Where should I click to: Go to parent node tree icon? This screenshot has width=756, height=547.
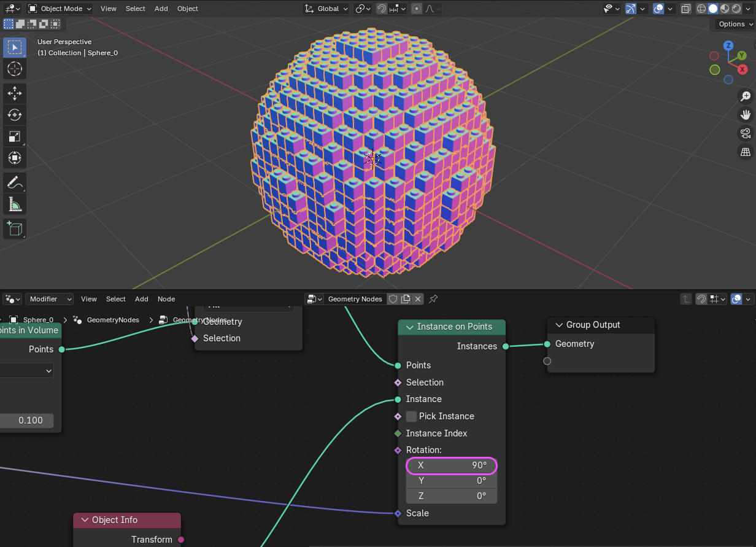tap(686, 299)
